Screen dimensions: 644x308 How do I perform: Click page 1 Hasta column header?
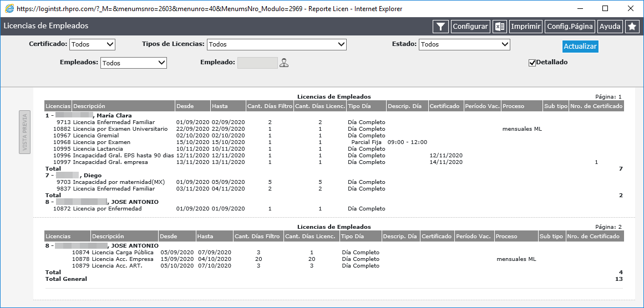click(x=228, y=106)
